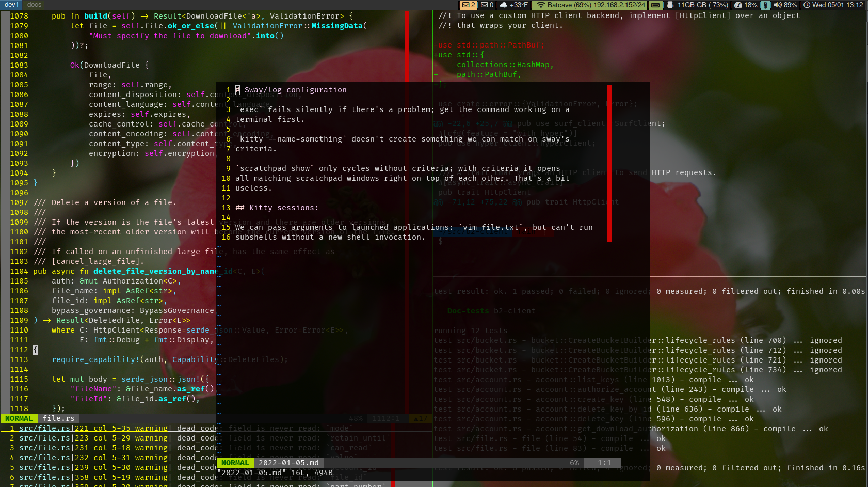The width and height of the screenshot is (868, 487).
Task: Click the '"2022-01-05.md" 16L, 494B' message
Action: pos(275,473)
